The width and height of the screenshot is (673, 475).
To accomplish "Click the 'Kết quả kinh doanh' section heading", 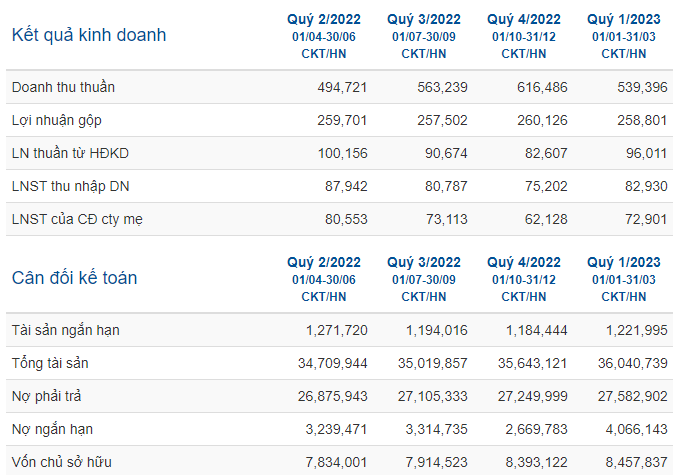I will (89, 35).
